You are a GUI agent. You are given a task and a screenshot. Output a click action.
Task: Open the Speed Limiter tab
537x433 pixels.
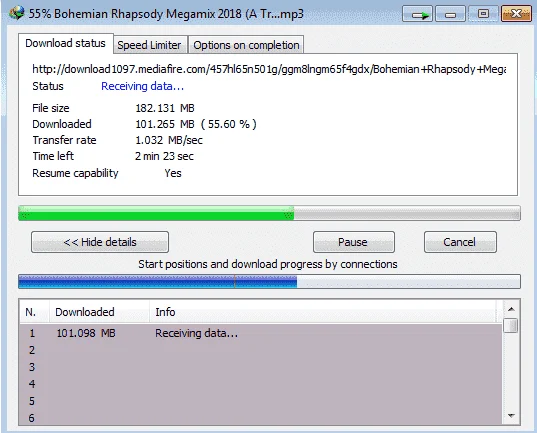(x=150, y=45)
